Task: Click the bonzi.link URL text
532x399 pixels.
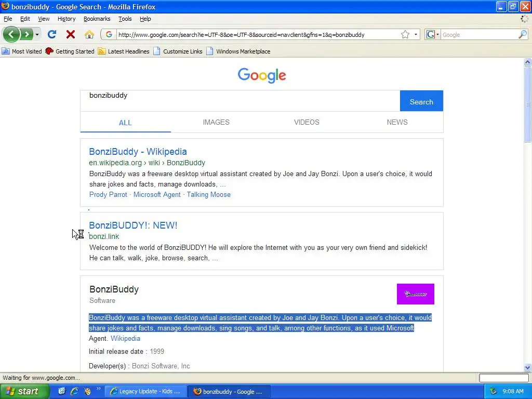Action: 104,236
